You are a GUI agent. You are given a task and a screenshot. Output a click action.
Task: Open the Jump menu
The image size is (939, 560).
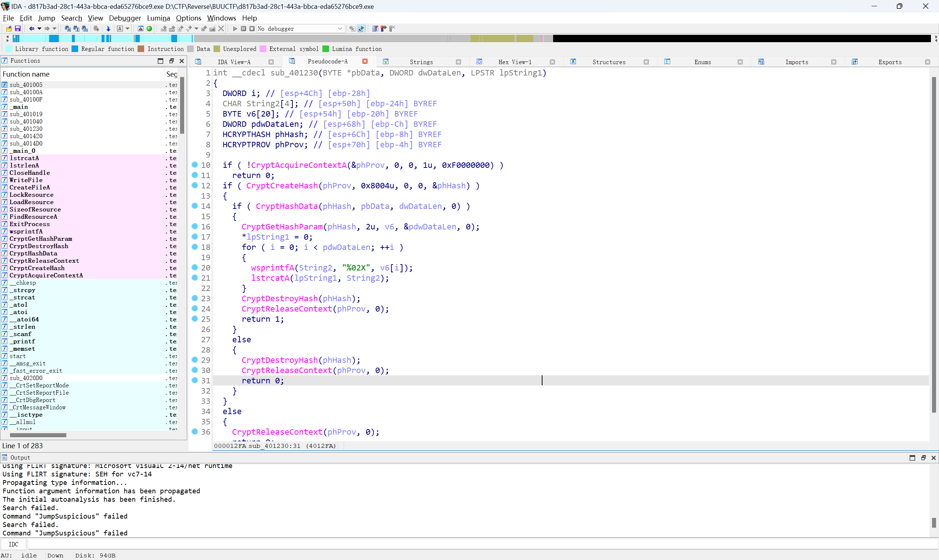click(47, 18)
